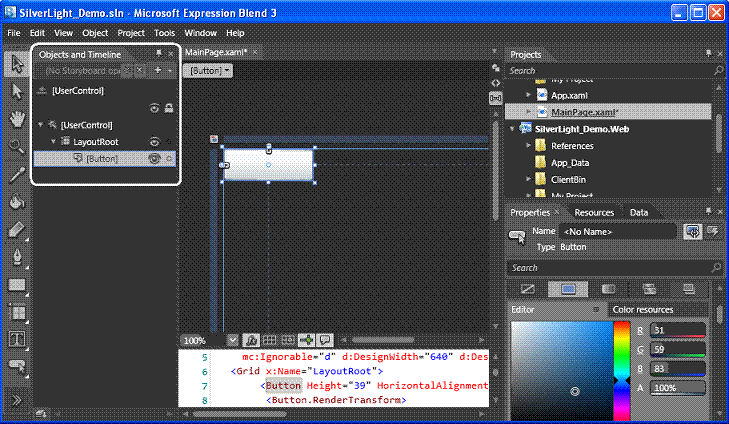The image size is (729, 424).
Task: Select the App_Data folder
Action: (570, 163)
